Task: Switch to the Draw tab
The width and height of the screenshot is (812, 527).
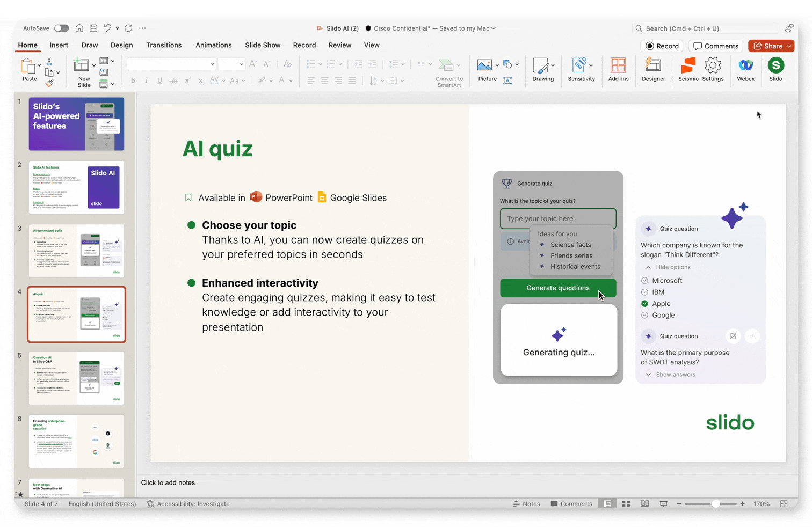Action: click(x=90, y=45)
